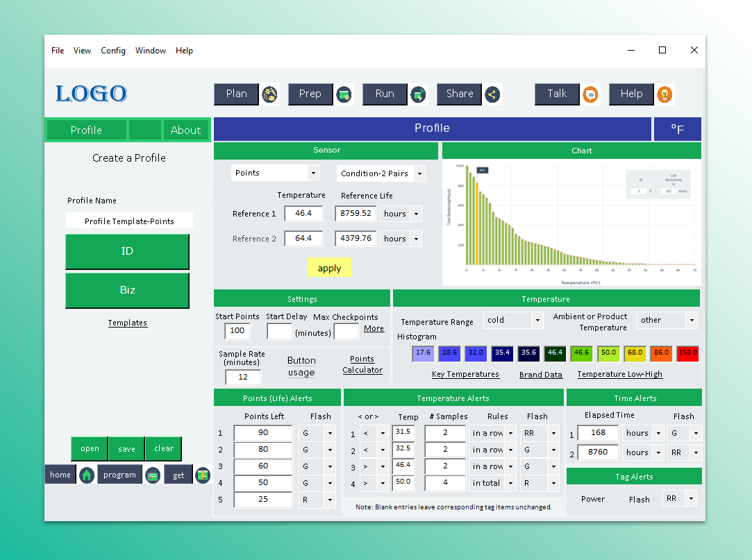This screenshot has width=752, height=560.
Task: Click the Sample Rate minutes field
Action: coord(243,377)
